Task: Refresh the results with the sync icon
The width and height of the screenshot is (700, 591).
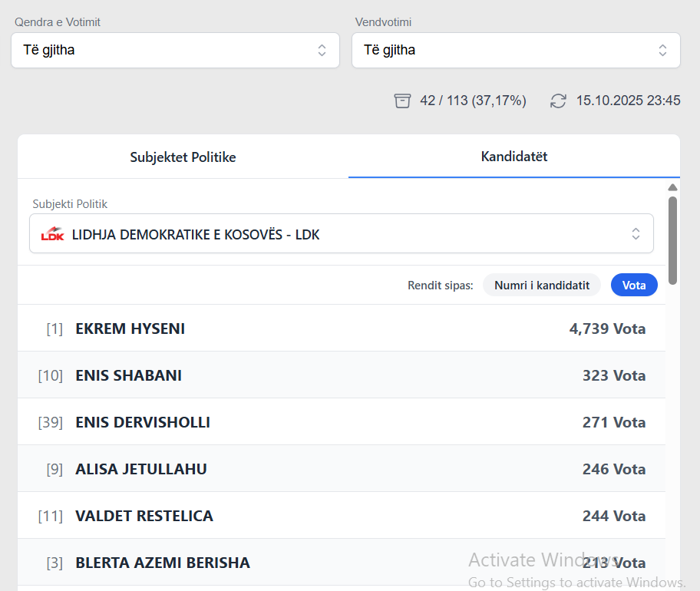Action: (558, 100)
